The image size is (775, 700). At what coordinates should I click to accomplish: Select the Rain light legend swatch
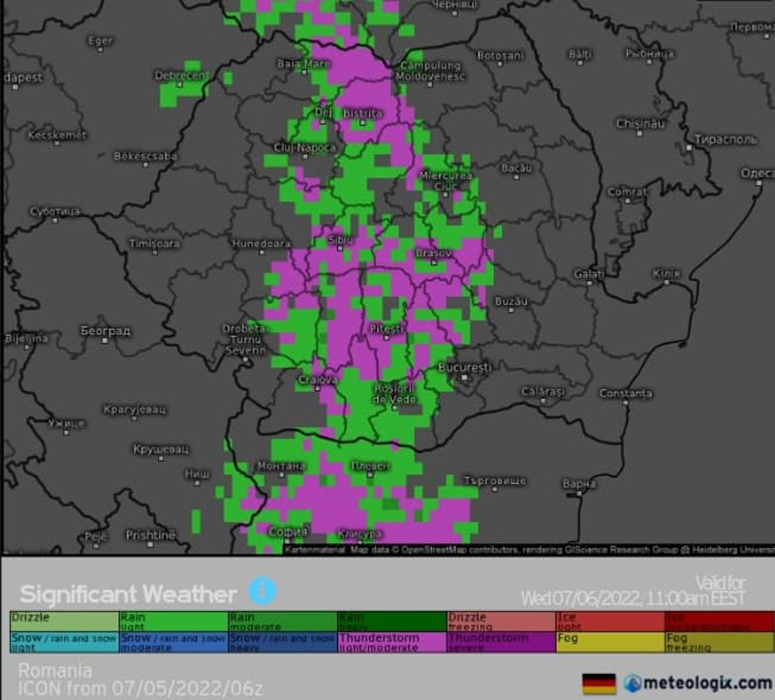173,621
